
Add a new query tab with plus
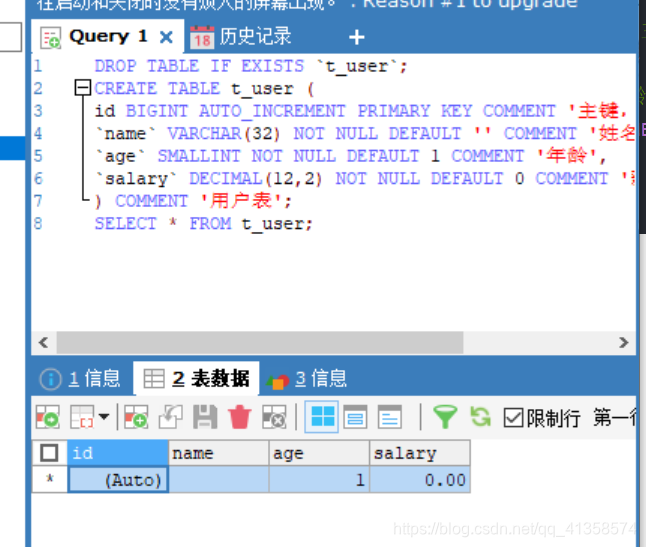356,37
